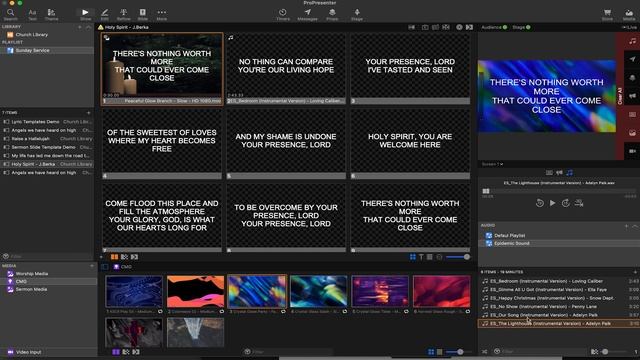Image resolution: width=640 pixels, height=360 pixels.
Task: Add a new audio playlist with plus button
Action: coord(626,226)
